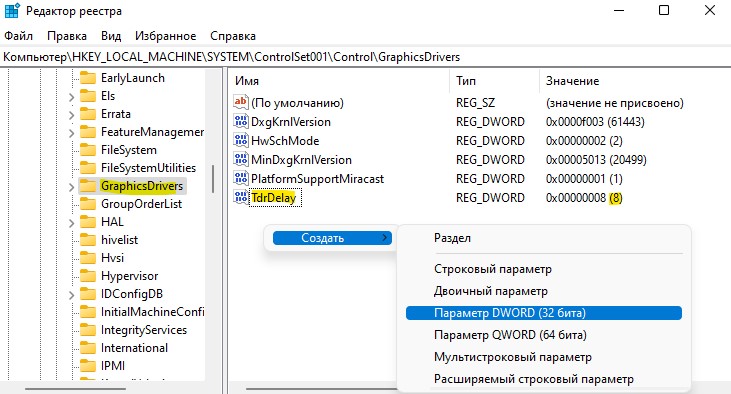The height and width of the screenshot is (394, 731).
Task: Select the PlatformSupportMiracast value name
Action: [x=317, y=179]
